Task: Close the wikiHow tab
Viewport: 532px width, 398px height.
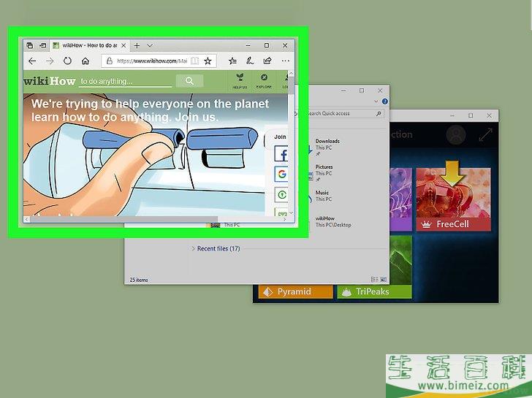Action: click(123, 45)
